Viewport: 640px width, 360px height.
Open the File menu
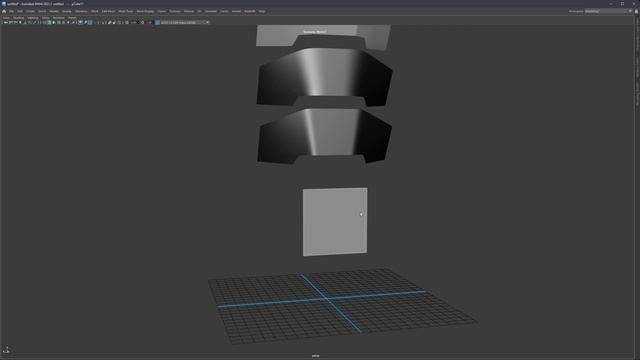[x=11, y=11]
